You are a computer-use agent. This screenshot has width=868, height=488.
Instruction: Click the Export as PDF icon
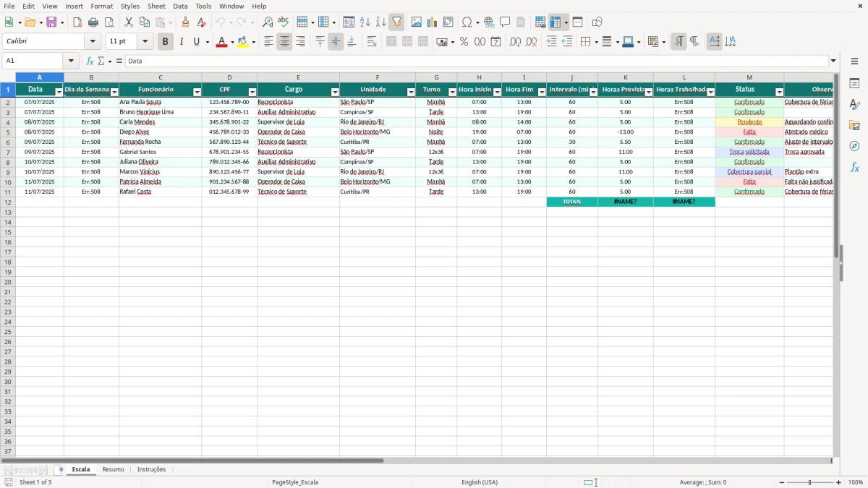pos(77,22)
